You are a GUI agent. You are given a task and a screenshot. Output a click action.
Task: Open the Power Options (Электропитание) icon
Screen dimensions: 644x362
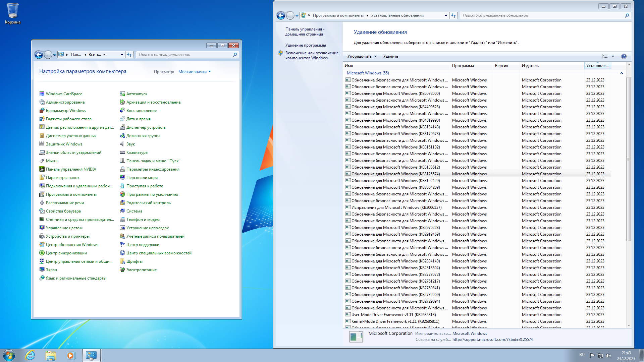click(122, 270)
